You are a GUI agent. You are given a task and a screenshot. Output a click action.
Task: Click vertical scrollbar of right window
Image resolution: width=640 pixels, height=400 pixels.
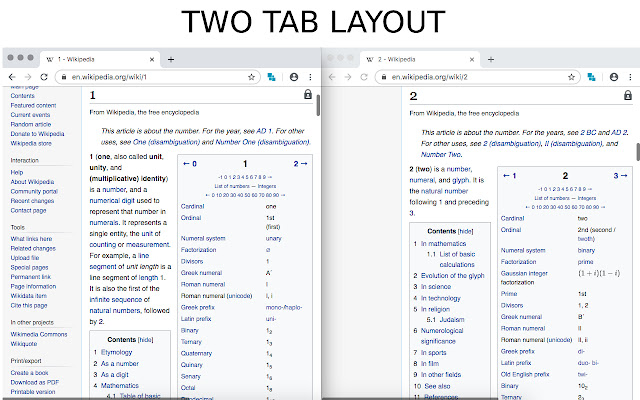coord(638,151)
